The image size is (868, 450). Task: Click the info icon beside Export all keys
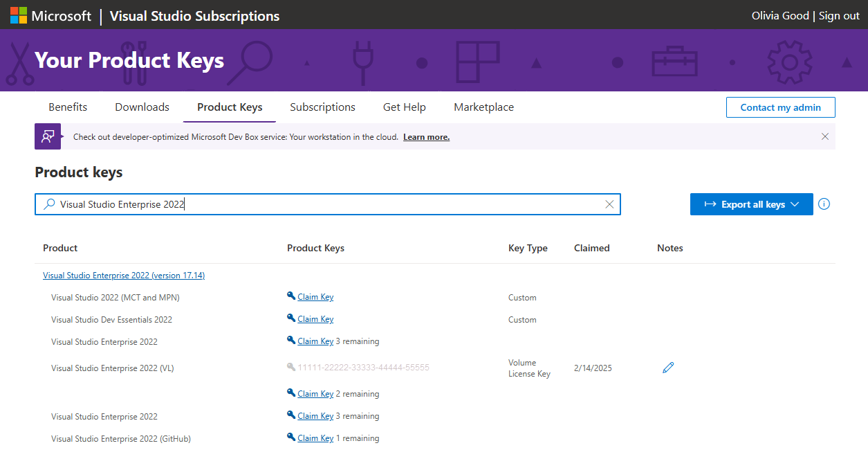[824, 204]
